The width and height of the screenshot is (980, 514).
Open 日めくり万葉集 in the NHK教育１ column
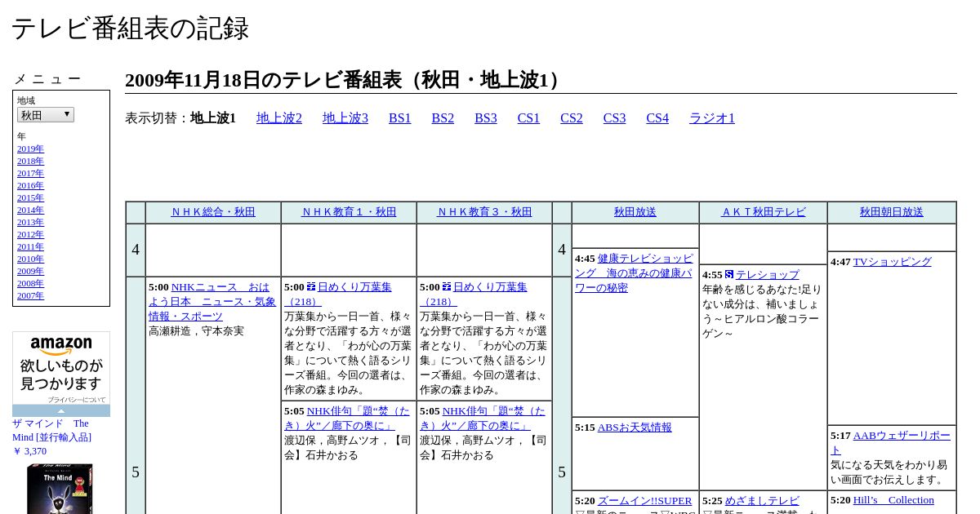[x=338, y=295]
